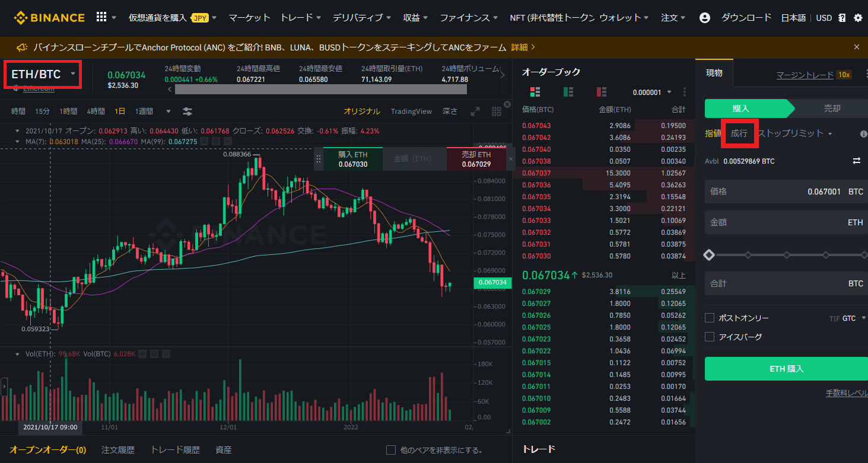Screen dimensions: 868x463
Task: Remove the Vol indicator with X
Action: 166,354
